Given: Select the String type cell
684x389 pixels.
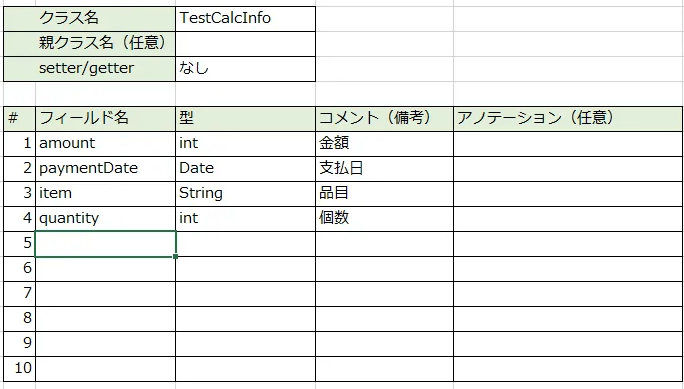Looking at the screenshot, I should pyautogui.click(x=245, y=194).
